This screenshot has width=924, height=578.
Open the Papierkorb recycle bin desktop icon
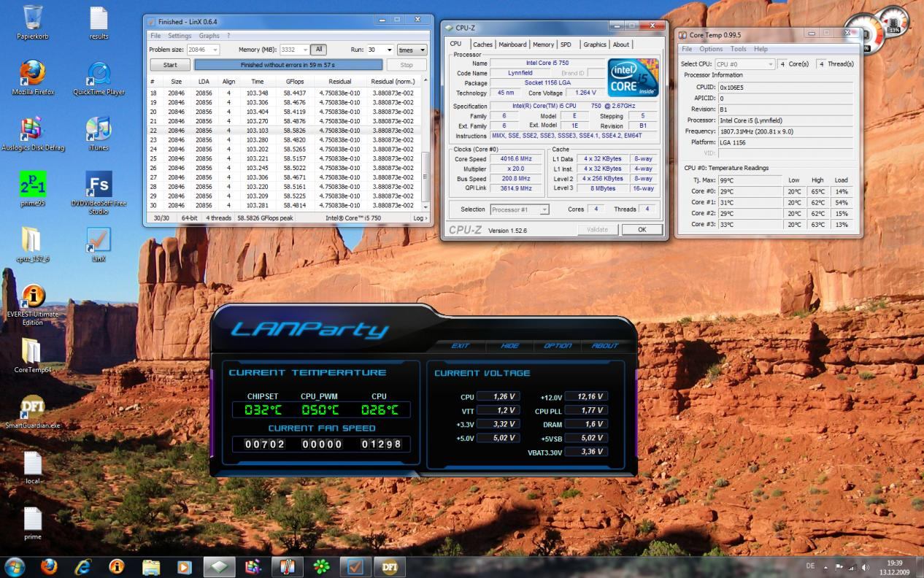pos(33,22)
